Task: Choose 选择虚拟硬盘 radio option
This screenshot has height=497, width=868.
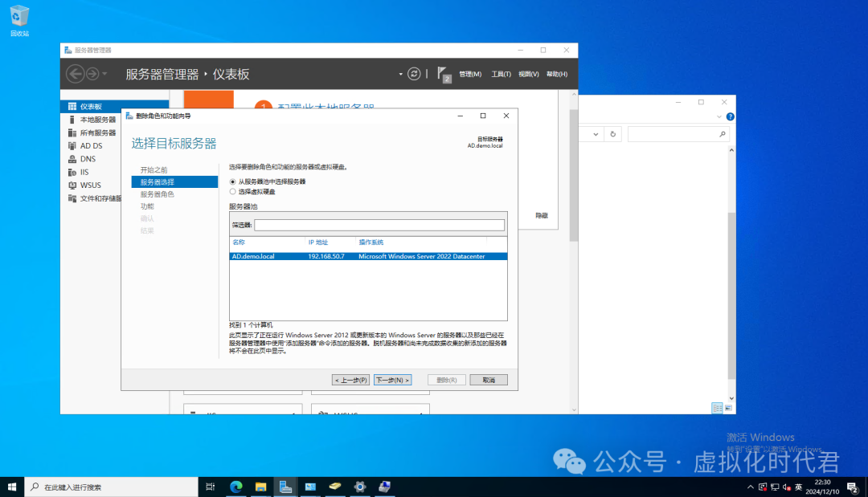Action: [232, 191]
